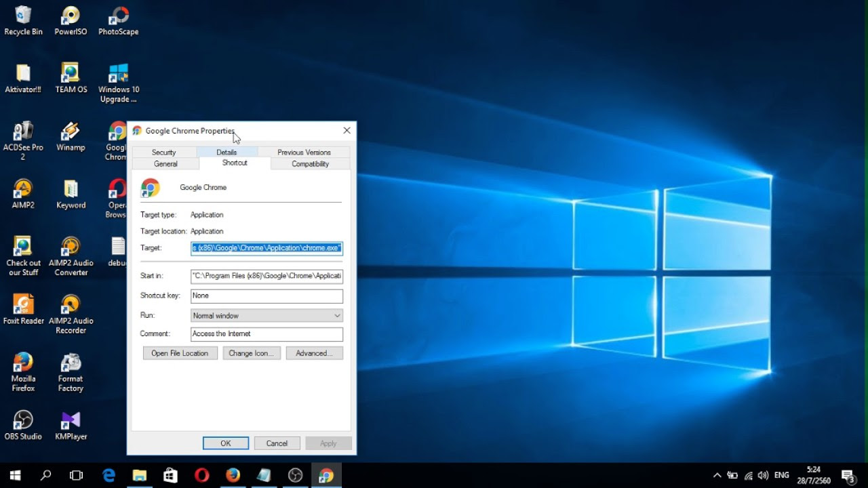This screenshot has height=488, width=868.
Task: Click inside the Start in field
Action: (x=267, y=276)
